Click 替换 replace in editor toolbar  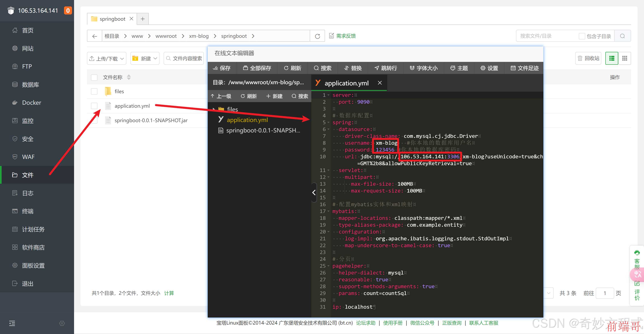click(x=353, y=68)
